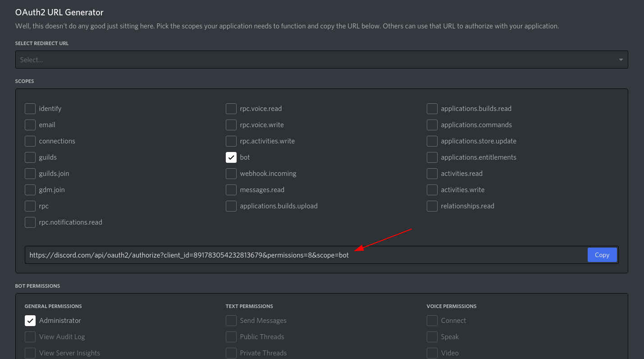Click the SELECT REDIRECT URL label
Screen dimensions: 644x359
tap(42, 43)
